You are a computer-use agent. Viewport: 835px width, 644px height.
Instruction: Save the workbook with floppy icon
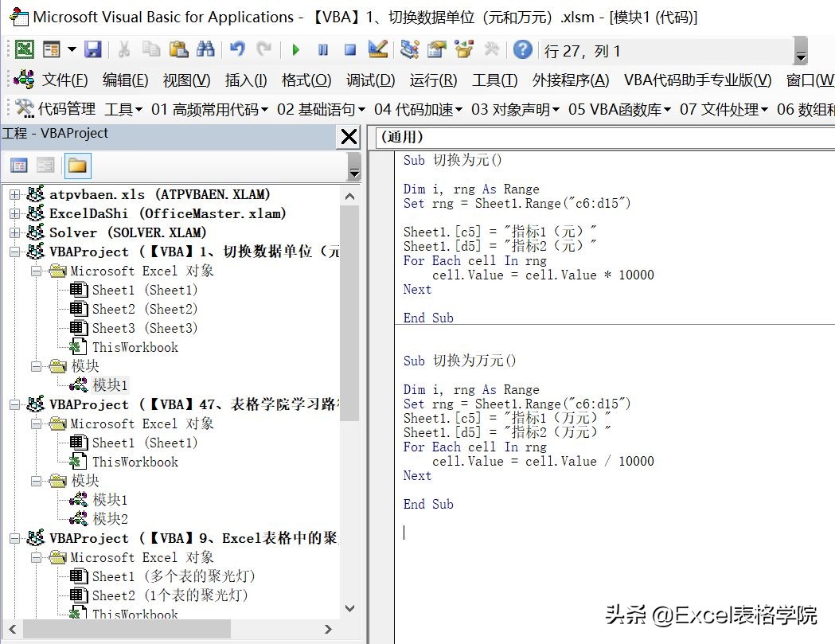point(93,49)
